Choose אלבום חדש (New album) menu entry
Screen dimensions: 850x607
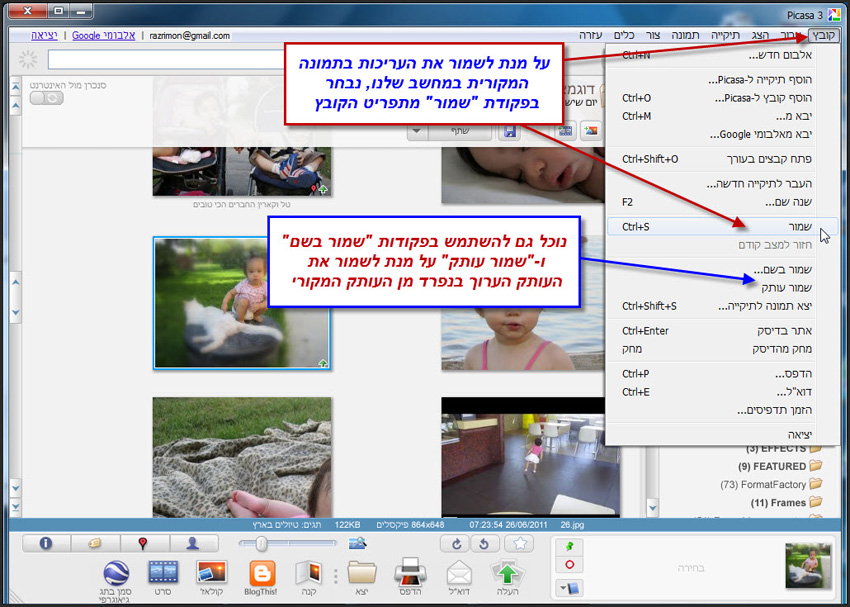(x=723, y=55)
